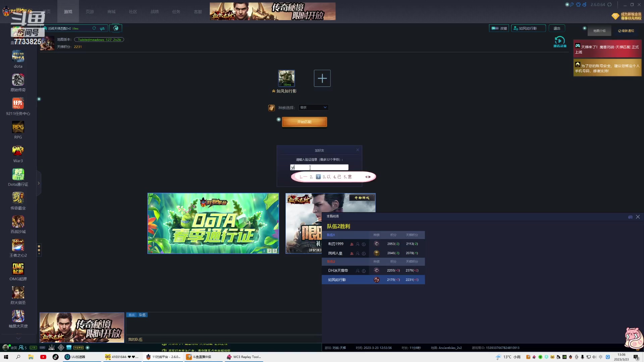This screenshot has width=644, height=362.
Task: Switch to the 社区 top tab
Action: tap(133, 12)
